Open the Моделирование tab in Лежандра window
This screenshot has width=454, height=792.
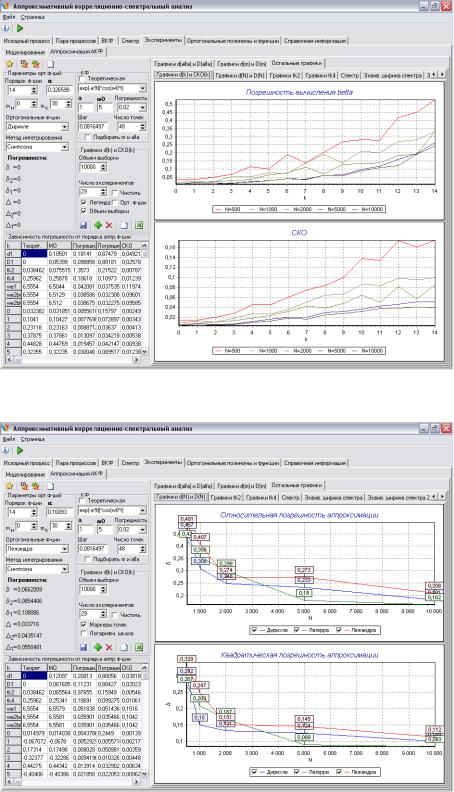point(25,474)
